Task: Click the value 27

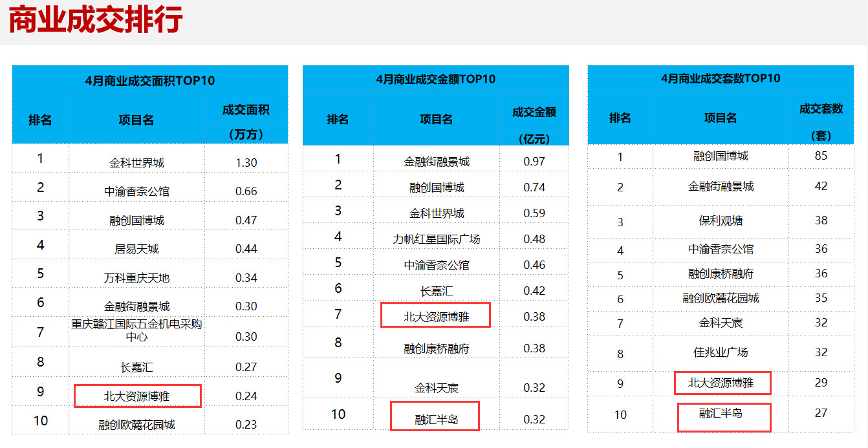Action: [821, 412]
